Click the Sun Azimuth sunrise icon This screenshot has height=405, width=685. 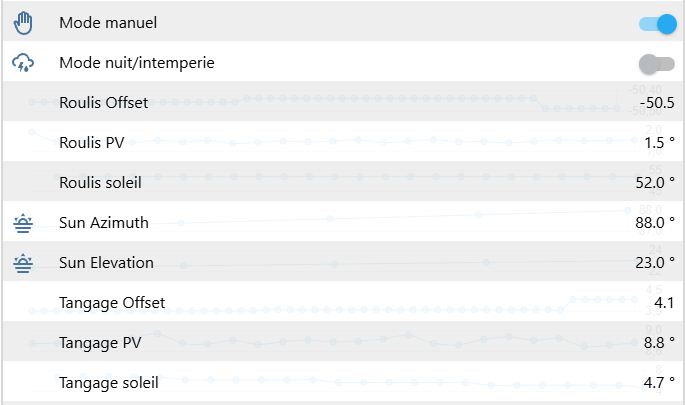pos(24,223)
